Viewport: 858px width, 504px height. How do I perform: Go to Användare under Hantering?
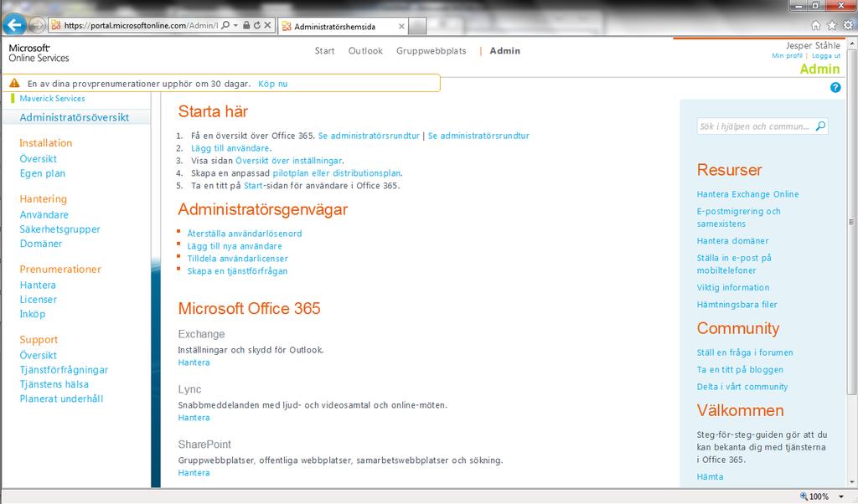point(44,215)
